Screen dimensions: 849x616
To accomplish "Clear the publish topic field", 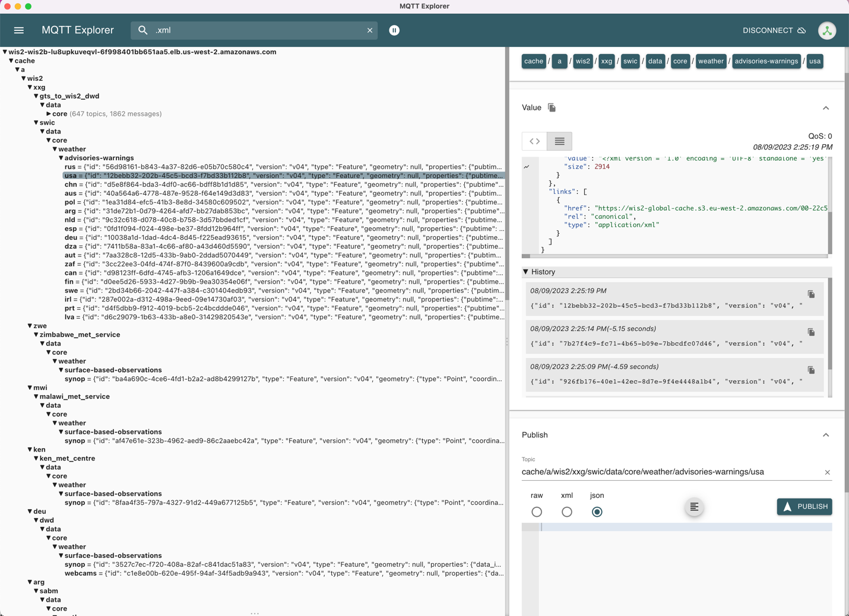I will click(x=827, y=472).
